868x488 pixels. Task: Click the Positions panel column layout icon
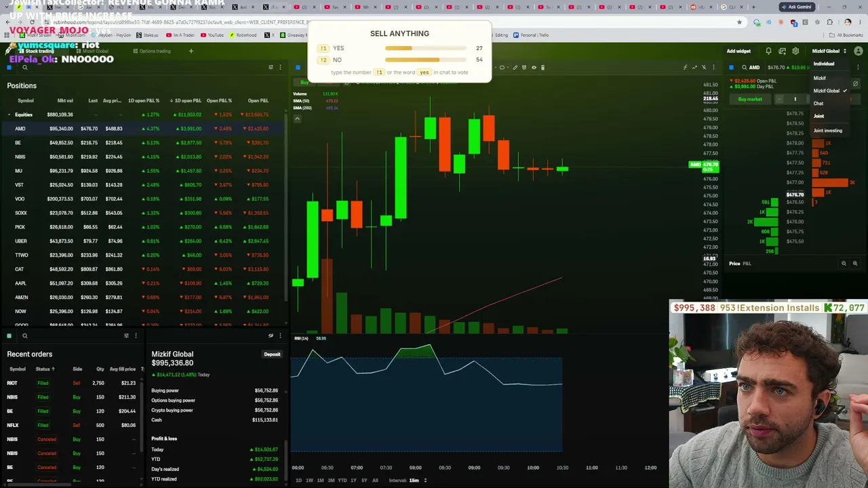click(x=271, y=68)
